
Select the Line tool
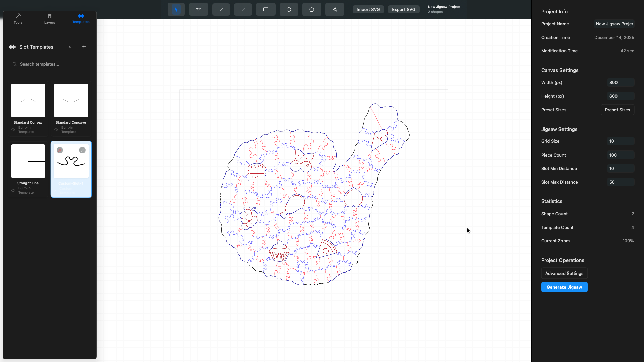coord(243,9)
